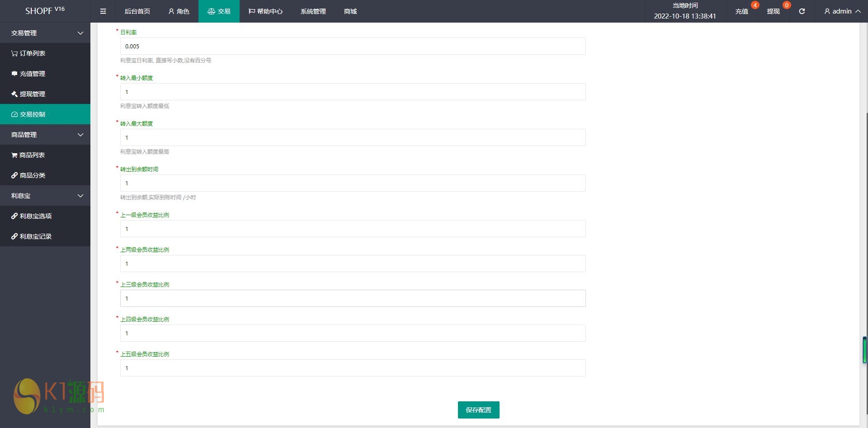Focus the 日利率 input field

(353, 46)
